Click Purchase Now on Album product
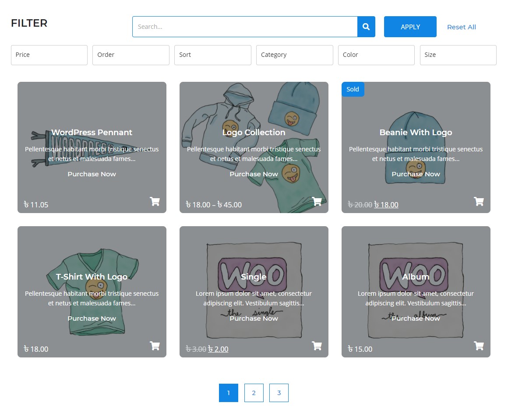The image size is (508, 420). click(416, 318)
